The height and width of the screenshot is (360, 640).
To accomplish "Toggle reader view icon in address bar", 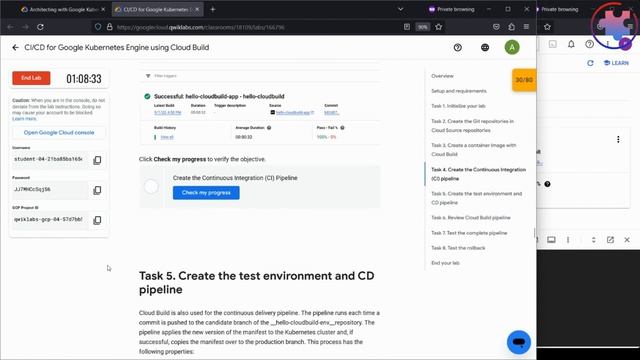I will (407, 27).
